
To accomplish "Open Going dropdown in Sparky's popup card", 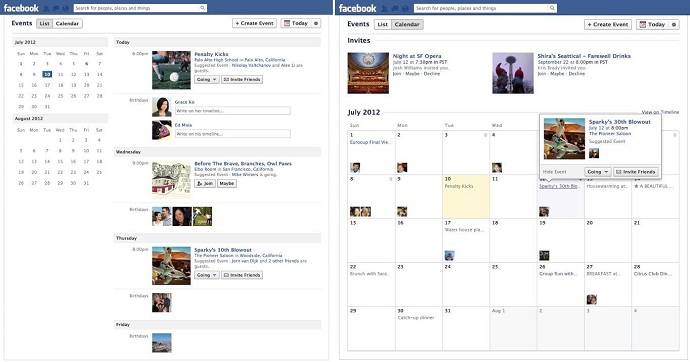I will pos(598,172).
